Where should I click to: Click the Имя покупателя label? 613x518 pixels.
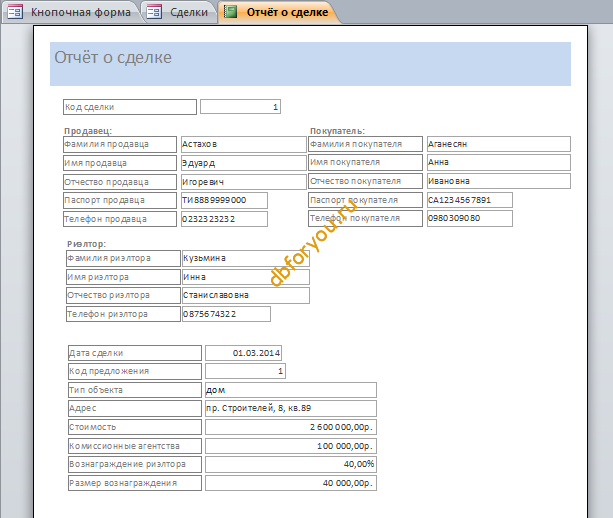click(366, 162)
